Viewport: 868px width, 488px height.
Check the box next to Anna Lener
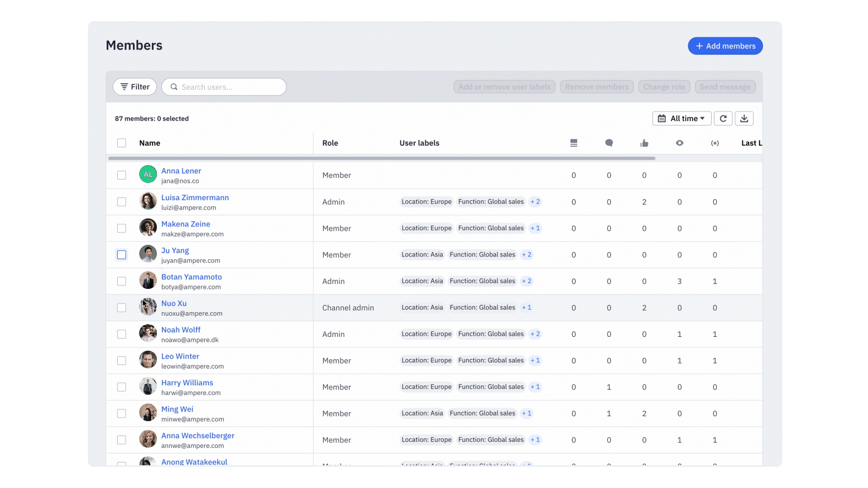point(122,175)
